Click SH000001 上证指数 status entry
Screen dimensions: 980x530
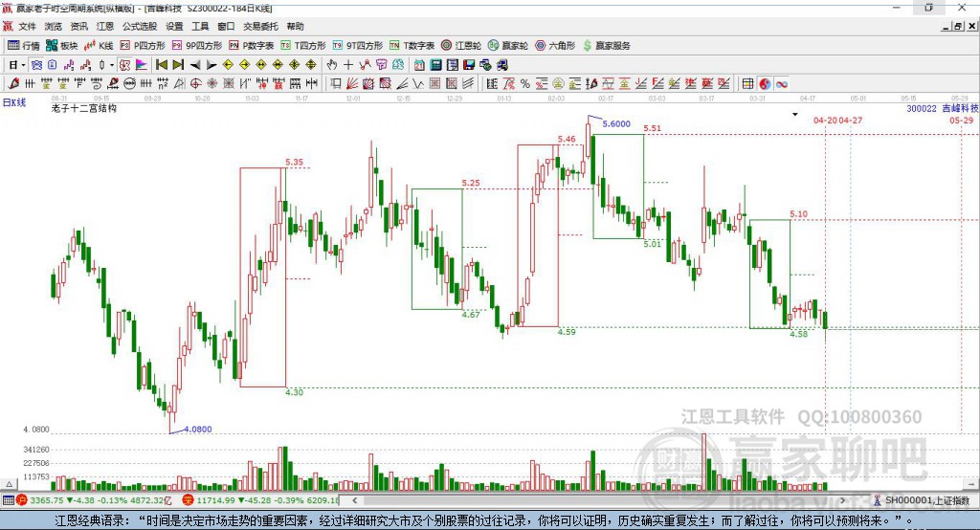click(x=926, y=500)
